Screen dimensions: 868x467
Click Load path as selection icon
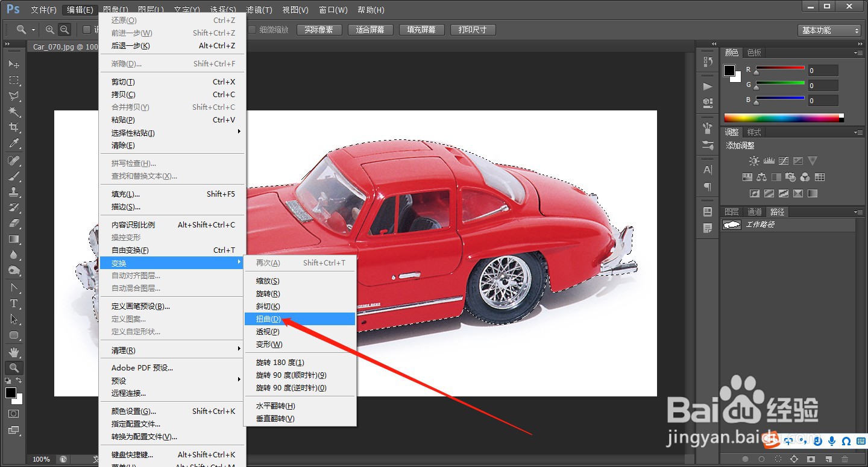pos(778,459)
